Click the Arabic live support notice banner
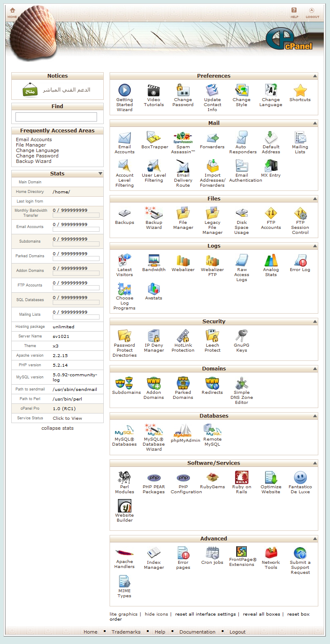 click(x=57, y=90)
